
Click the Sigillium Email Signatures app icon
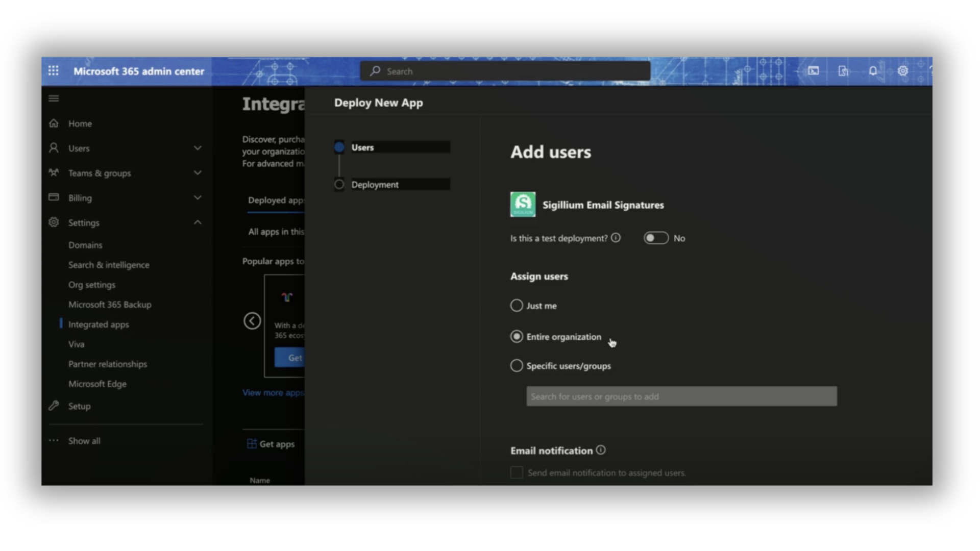(x=523, y=205)
